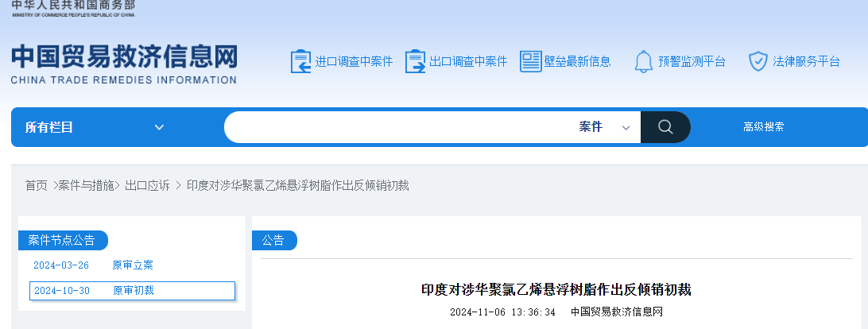868x329 pixels.
Task: Open 出口调查中案件 link
Action: pyautogui.click(x=468, y=61)
